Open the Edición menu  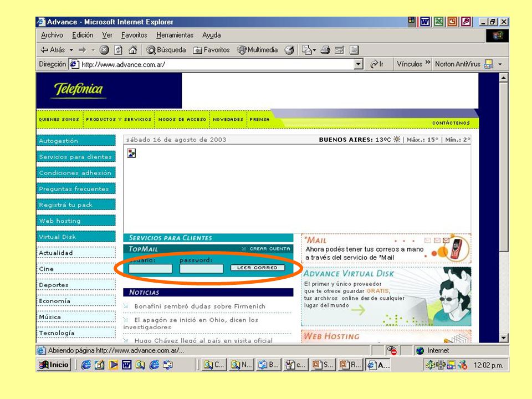[x=83, y=35]
